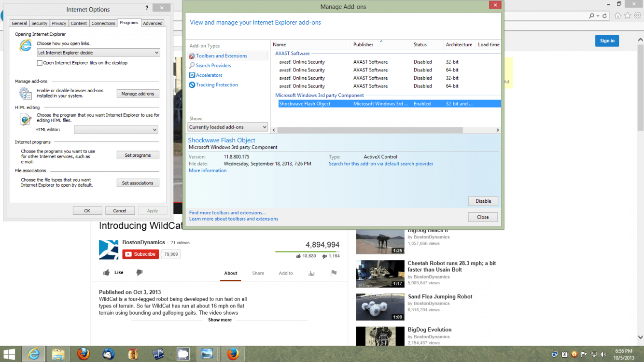Click the Internet Explorer taskbar icon
The width and height of the screenshot is (644, 362).
[33, 354]
